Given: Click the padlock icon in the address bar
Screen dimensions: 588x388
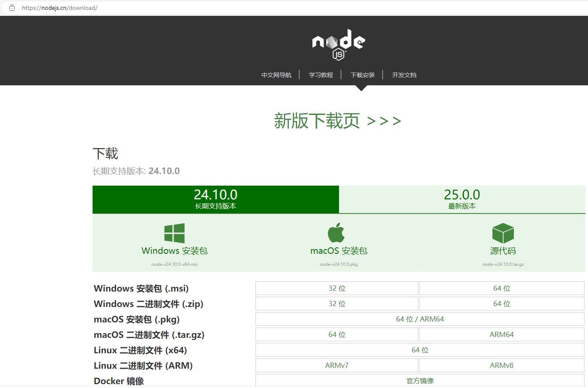Looking at the screenshot, I should coord(12,7).
